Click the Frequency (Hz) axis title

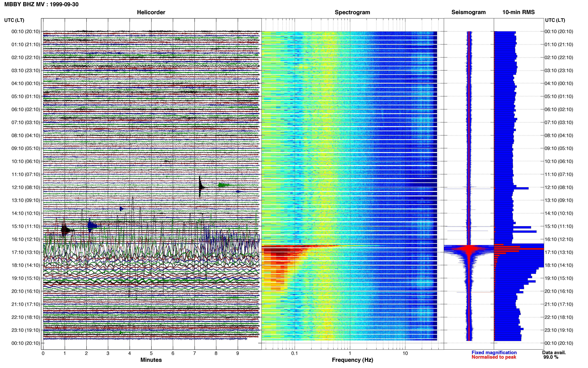(352, 360)
